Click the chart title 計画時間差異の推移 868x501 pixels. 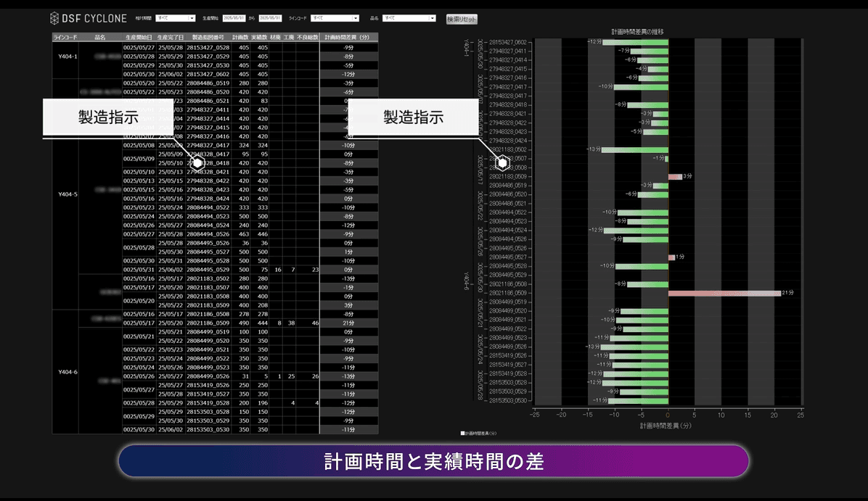(637, 32)
